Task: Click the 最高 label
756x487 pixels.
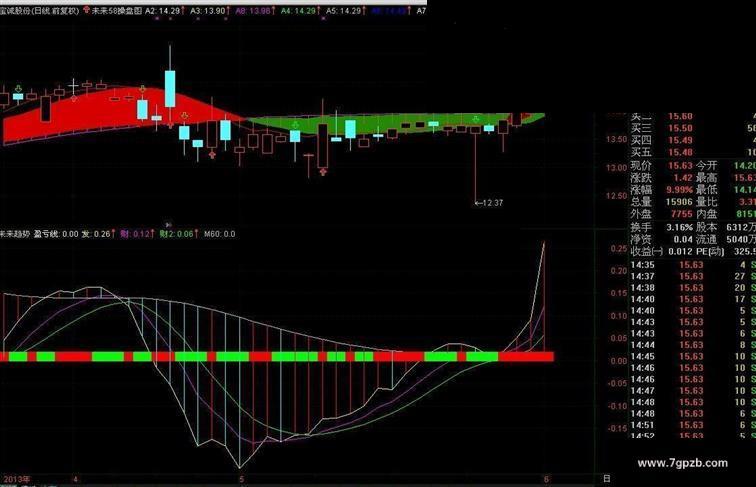Action: (x=706, y=178)
